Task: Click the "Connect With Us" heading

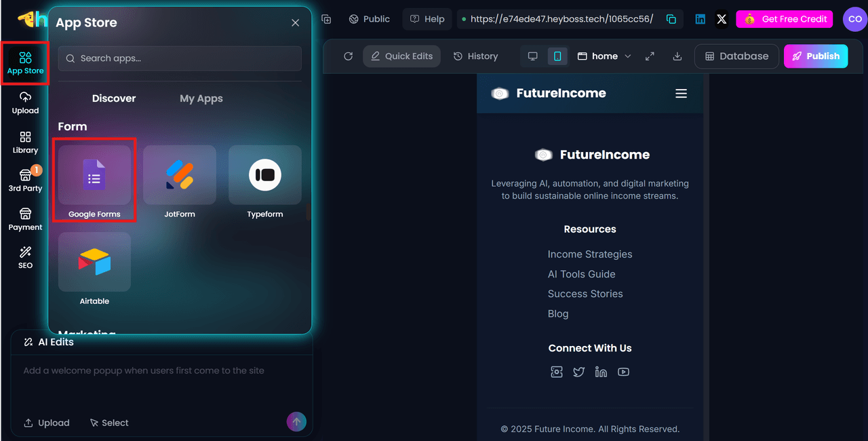Action: click(x=590, y=348)
